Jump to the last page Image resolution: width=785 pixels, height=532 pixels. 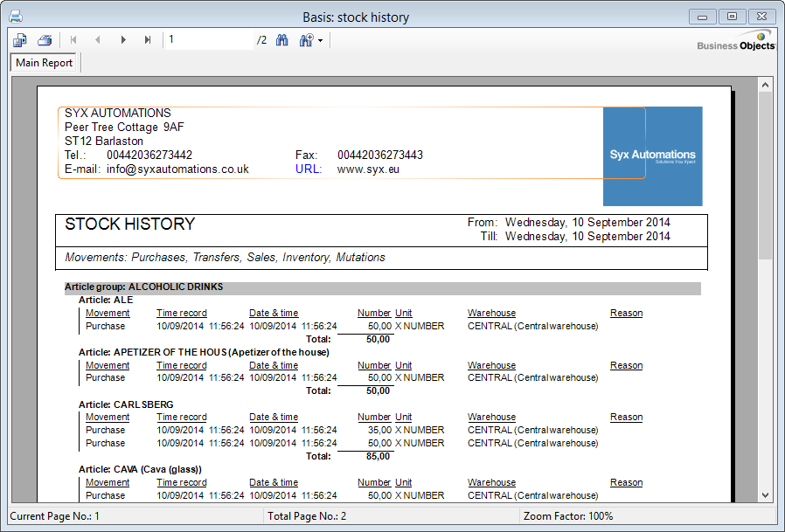pos(148,40)
